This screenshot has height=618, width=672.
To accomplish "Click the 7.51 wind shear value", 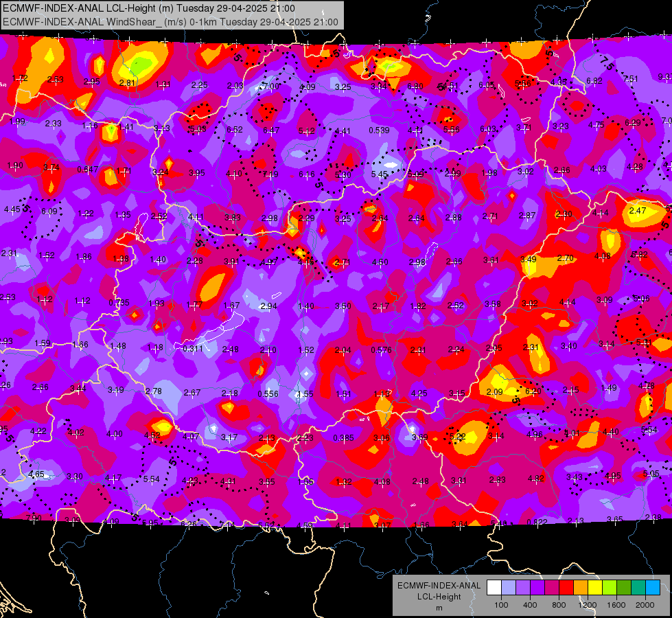I will (x=630, y=79).
